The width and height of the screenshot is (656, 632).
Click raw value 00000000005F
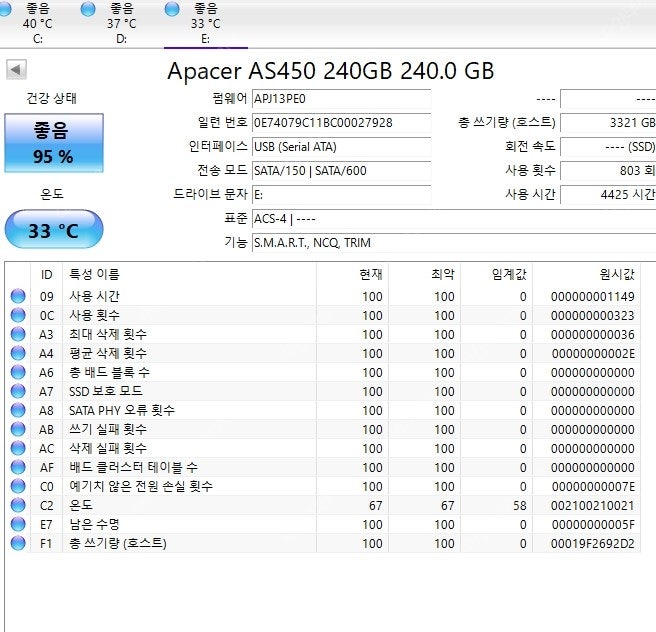click(x=593, y=525)
